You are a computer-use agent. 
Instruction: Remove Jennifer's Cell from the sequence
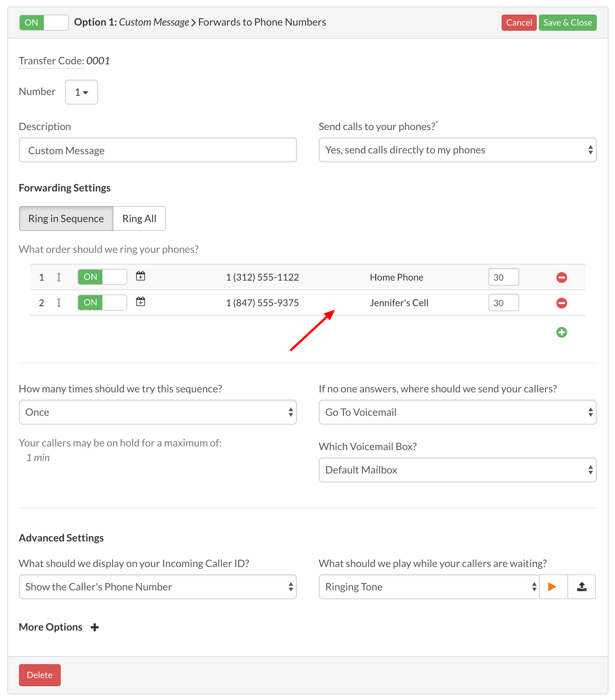[561, 303]
